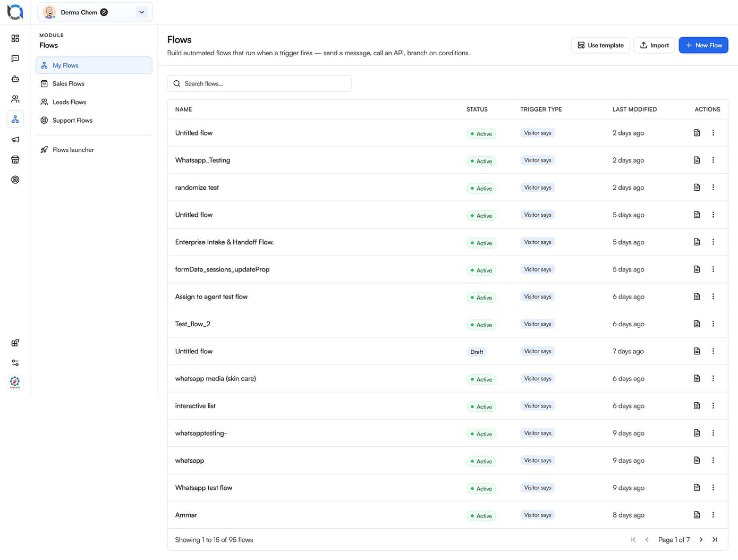This screenshot has height=560, width=738.
Task: Open document icon for Enterprise Intake flow row
Action: point(697,242)
